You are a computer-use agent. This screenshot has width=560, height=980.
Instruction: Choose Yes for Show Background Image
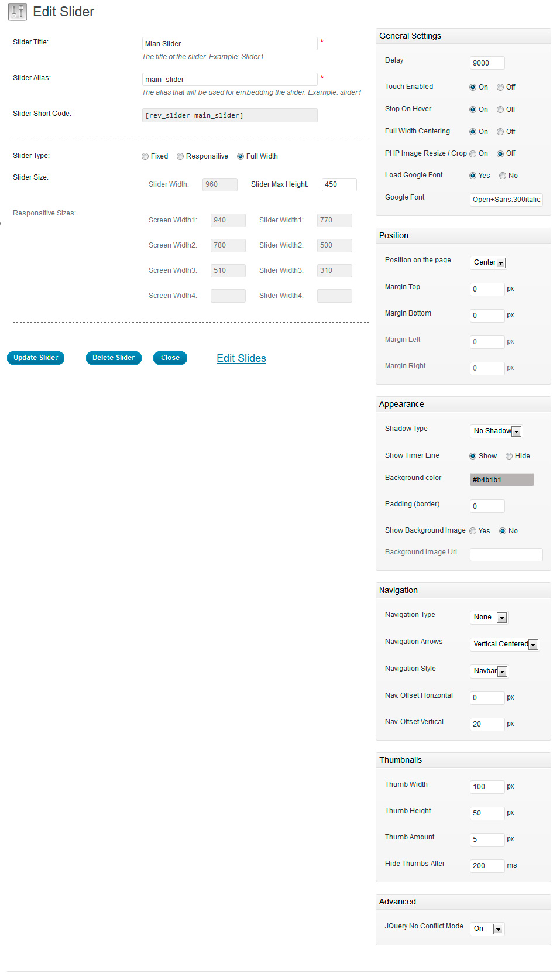click(473, 531)
